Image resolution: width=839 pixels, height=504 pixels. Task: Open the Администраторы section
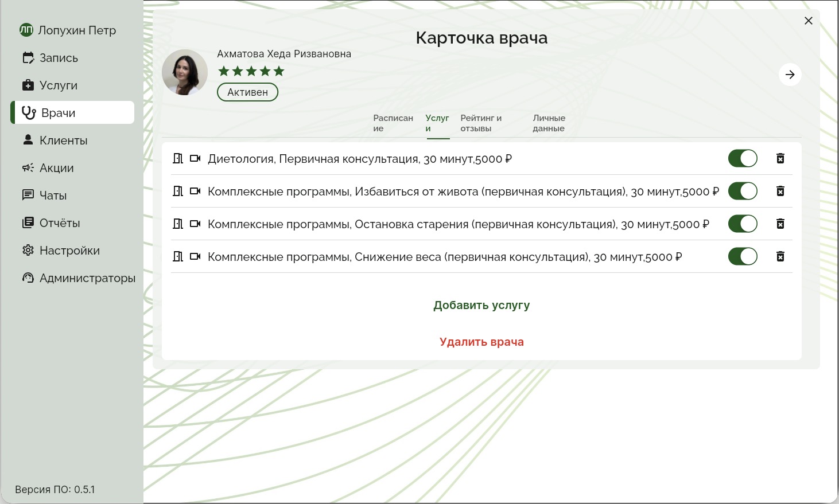pos(87,278)
